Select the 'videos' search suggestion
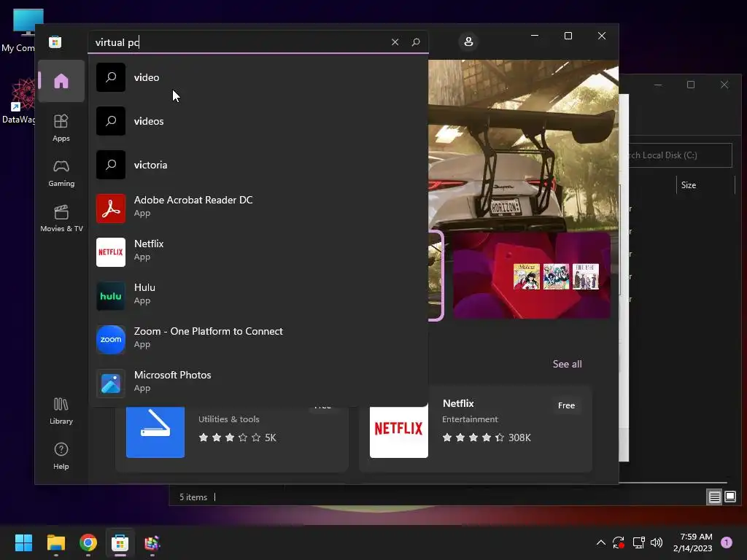The image size is (747, 560). click(258, 121)
